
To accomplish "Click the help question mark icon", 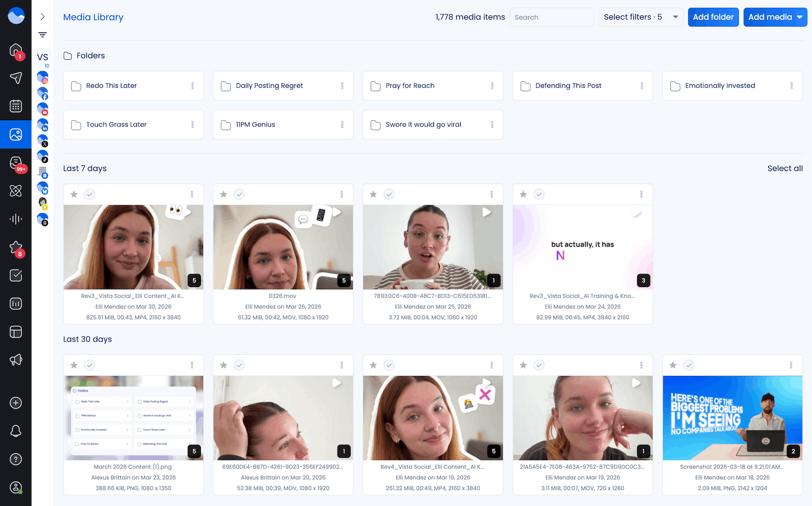I will click(x=16, y=459).
